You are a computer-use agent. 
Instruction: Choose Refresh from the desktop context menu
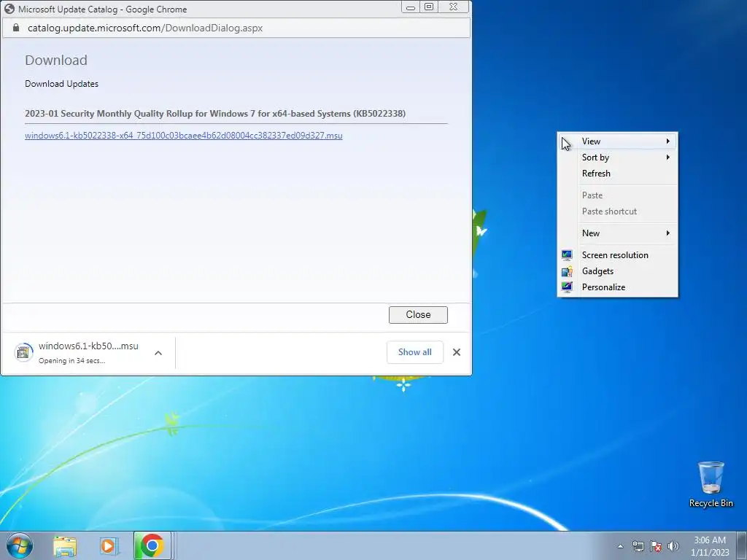(617, 174)
